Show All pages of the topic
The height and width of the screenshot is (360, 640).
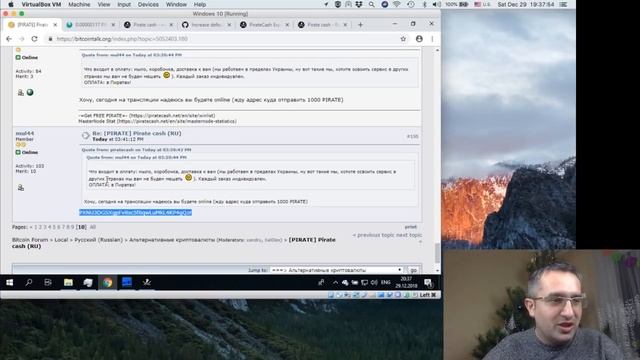tap(93, 227)
